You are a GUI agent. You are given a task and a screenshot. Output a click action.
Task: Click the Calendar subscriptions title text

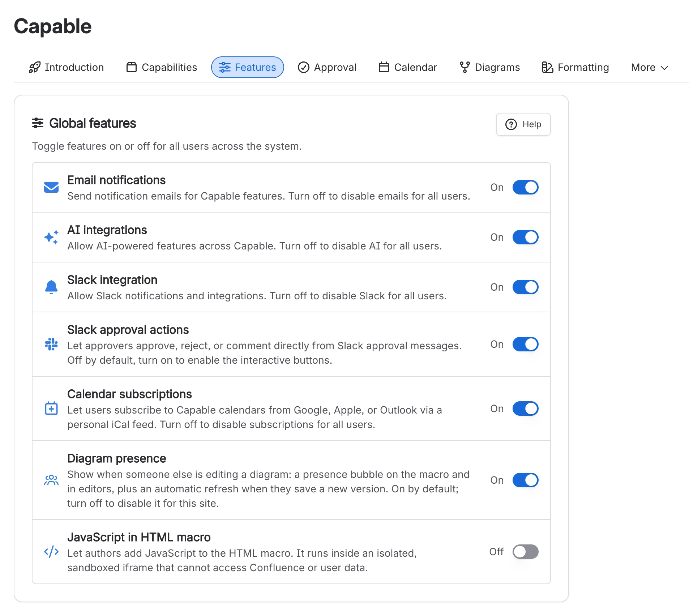coord(129,394)
